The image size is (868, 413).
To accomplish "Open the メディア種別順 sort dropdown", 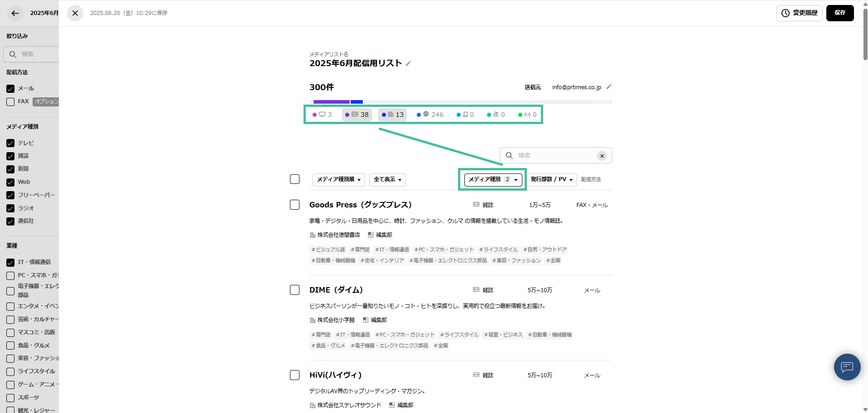I will pos(338,180).
